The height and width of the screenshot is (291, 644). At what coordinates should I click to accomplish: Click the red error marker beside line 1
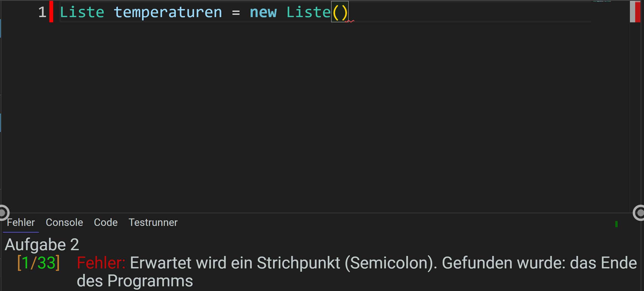[51, 12]
